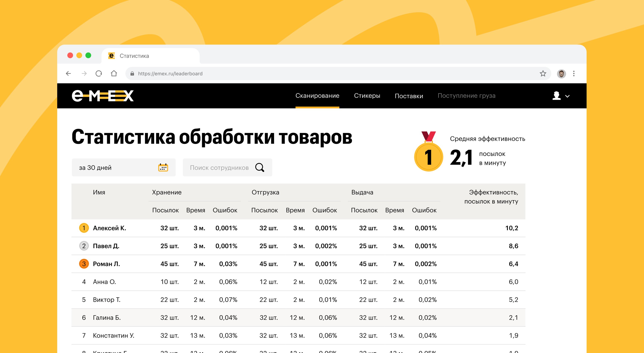The height and width of the screenshot is (353, 644).
Task: Select the Статистика browser tab
Action: [x=151, y=56]
